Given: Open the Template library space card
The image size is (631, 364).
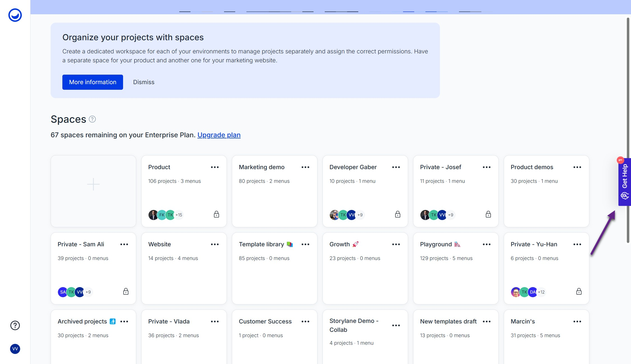Looking at the screenshot, I should click(x=261, y=244).
